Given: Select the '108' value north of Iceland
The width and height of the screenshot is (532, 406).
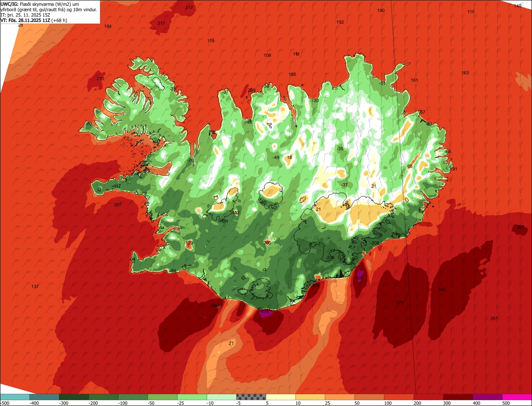Looking at the screenshot, I should pos(267,55).
